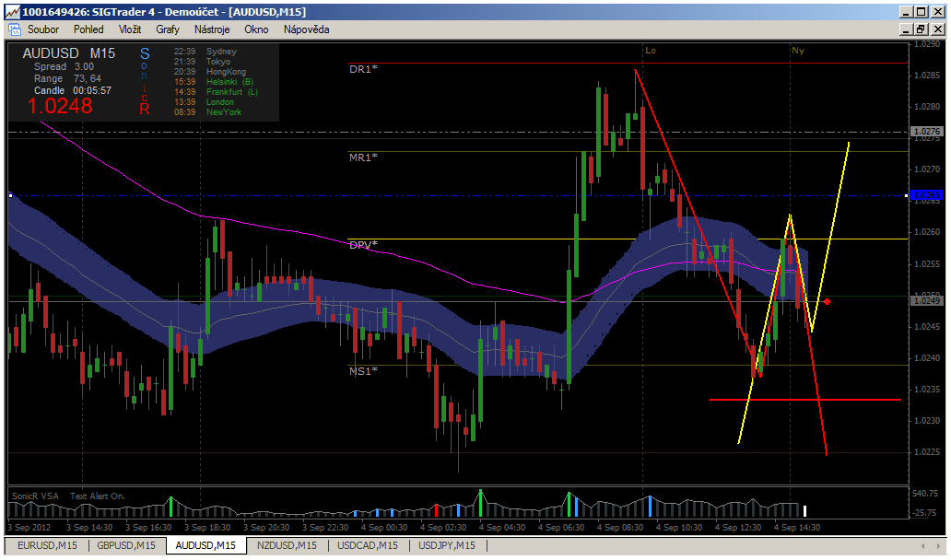Click the AUDUSD M15 symbol label
Image resolution: width=951 pixels, height=560 pixels.
(x=68, y=53)
